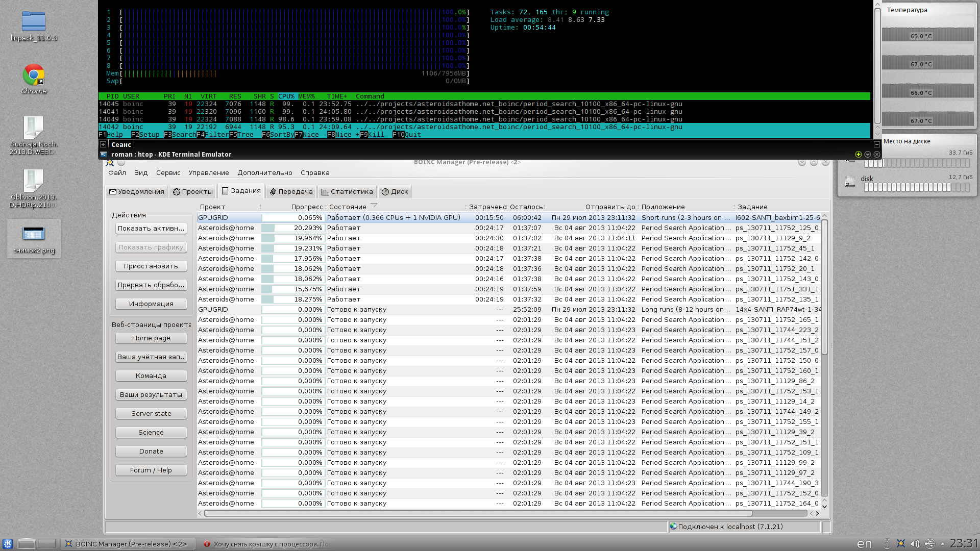Sort tasks by Состояние column header
980x551 pixels.
348,207
